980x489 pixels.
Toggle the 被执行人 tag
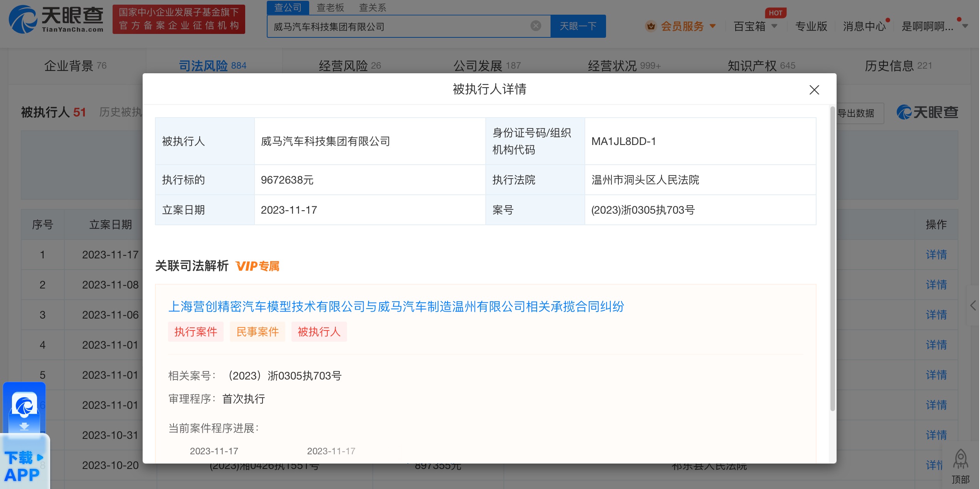click(x=319, y=332)
